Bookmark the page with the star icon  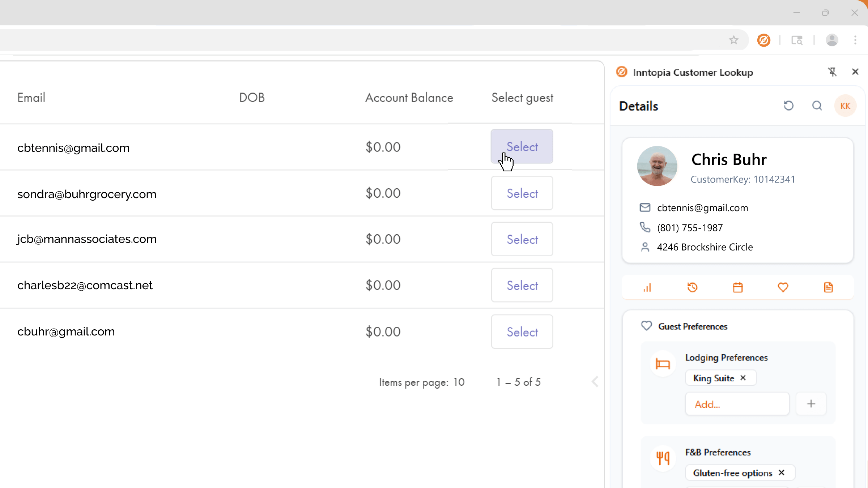click(x=734, y=40)
